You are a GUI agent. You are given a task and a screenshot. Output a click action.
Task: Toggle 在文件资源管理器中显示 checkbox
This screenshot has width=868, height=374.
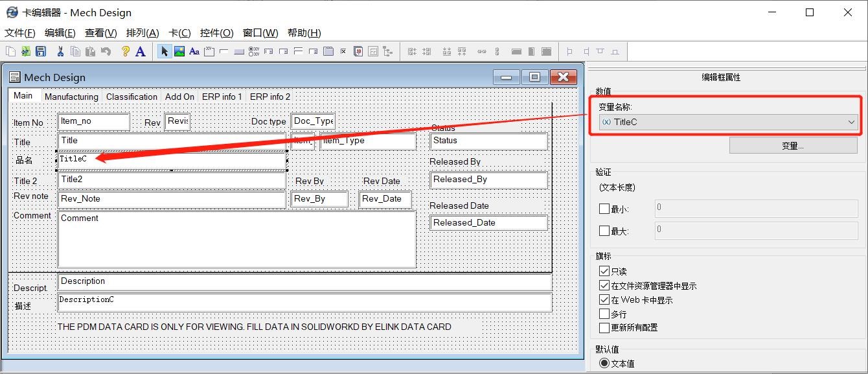(x=604, y=285)
